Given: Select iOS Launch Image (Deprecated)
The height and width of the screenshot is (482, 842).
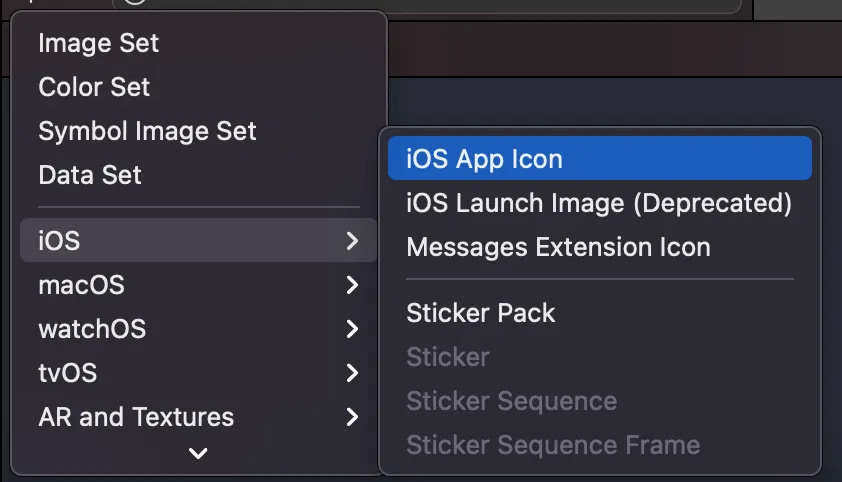Looking at the screenshot, I should 598,203.
